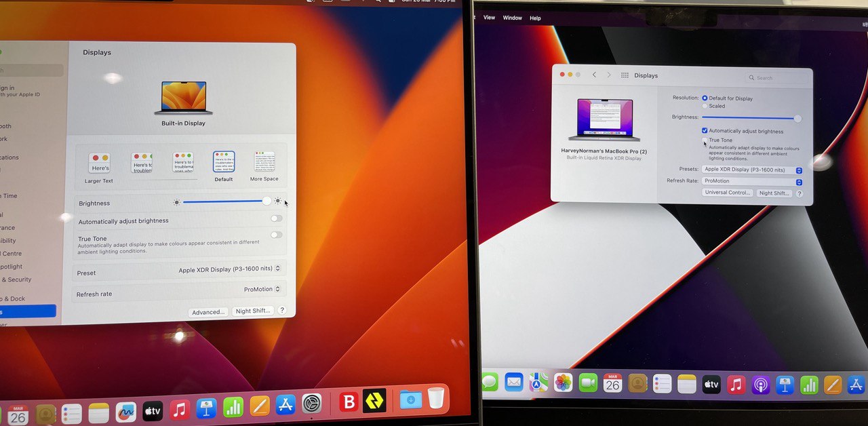This screenshot has height=426, width=868.
Task: Open Apple TV in the orange desktop's dock
Action: pos(153,410)
